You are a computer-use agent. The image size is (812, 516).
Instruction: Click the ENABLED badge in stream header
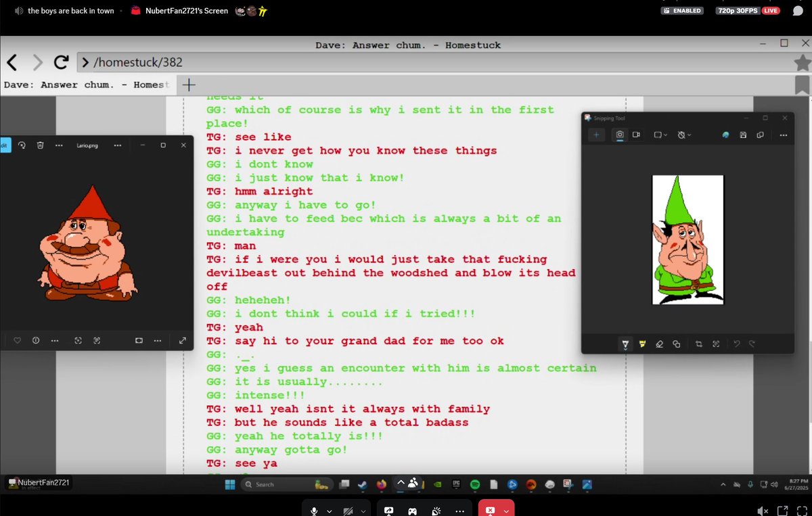[x=682, y=11]
